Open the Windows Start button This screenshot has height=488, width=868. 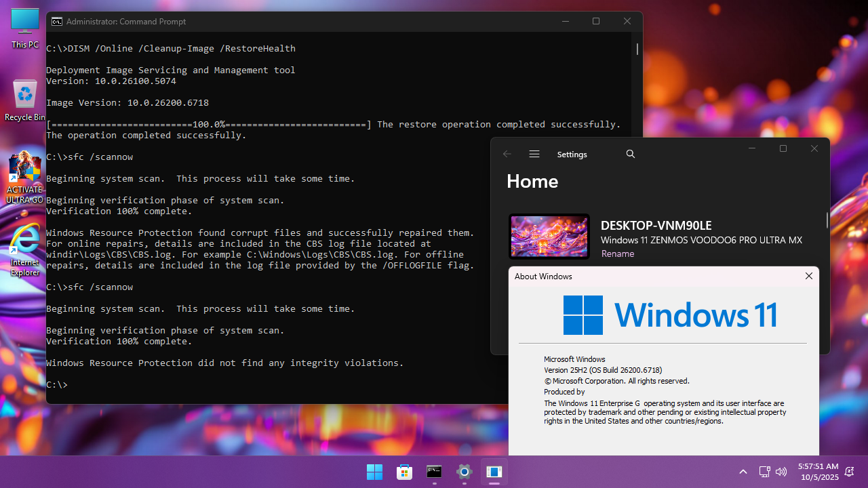[374, 472]
